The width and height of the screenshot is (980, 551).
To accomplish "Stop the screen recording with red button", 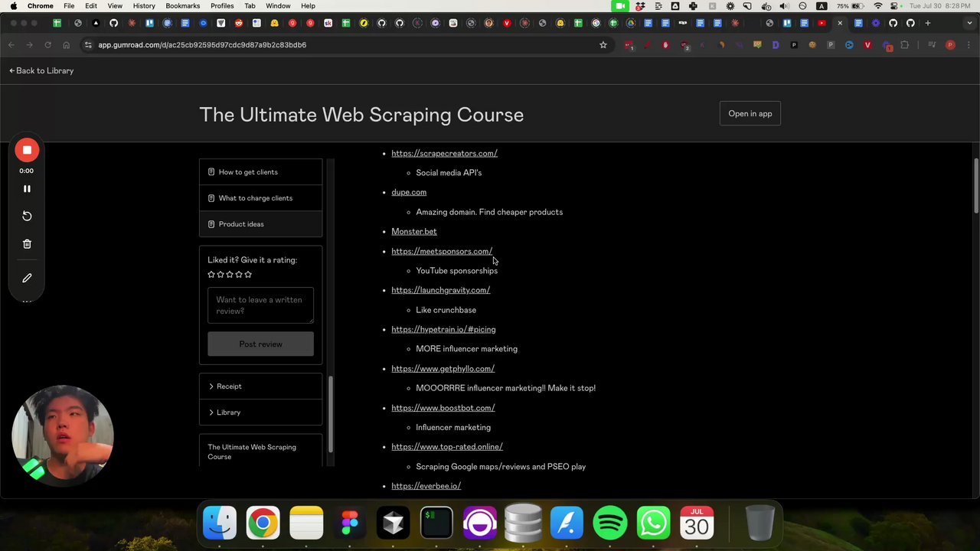I will click(x=27, y=151).
